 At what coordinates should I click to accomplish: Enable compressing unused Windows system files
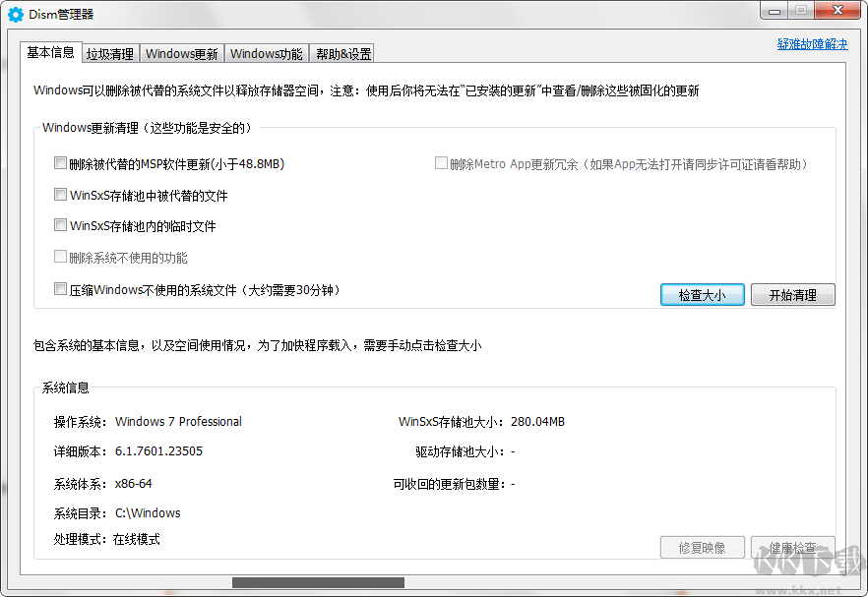[60, 289]
